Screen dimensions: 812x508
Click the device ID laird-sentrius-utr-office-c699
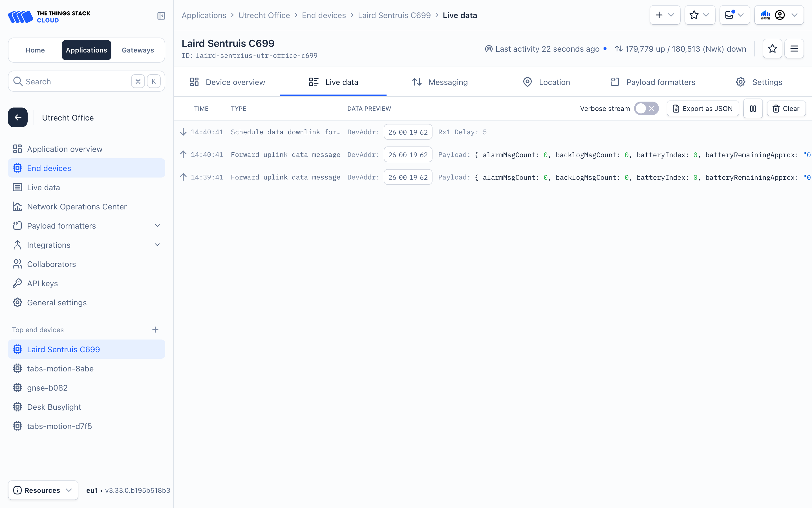tap(256, 56)
